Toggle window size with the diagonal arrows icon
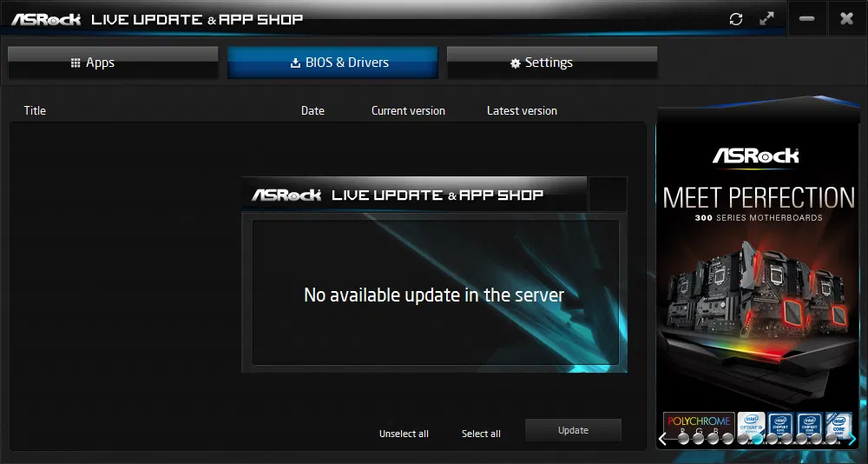Screen dimensions: 868x464 tap(766, 19)
